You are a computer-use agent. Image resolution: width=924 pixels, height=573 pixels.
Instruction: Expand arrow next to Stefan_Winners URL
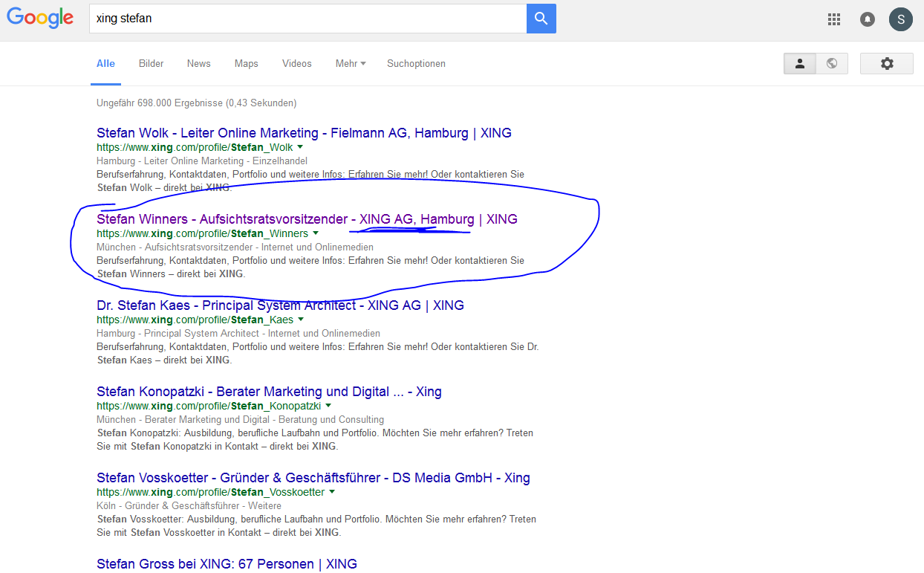[316, 233]
